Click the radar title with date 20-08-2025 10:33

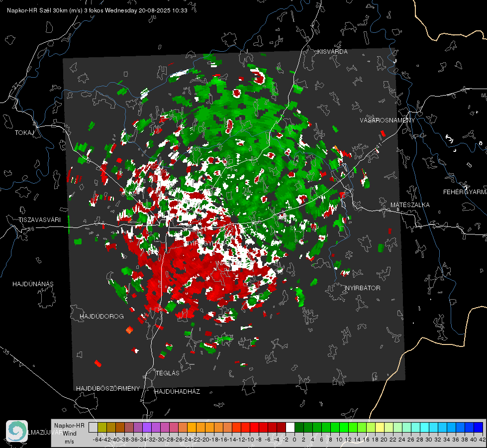97,10
